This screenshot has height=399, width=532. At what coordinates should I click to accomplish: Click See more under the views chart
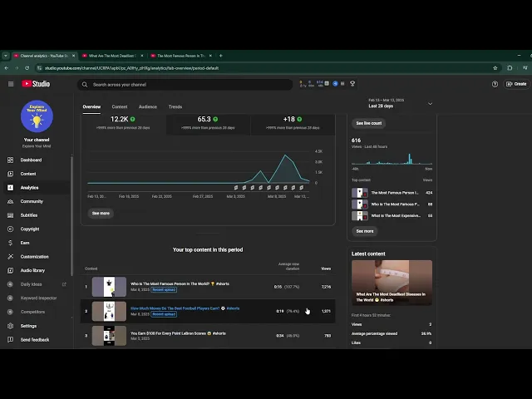[101, 213]
